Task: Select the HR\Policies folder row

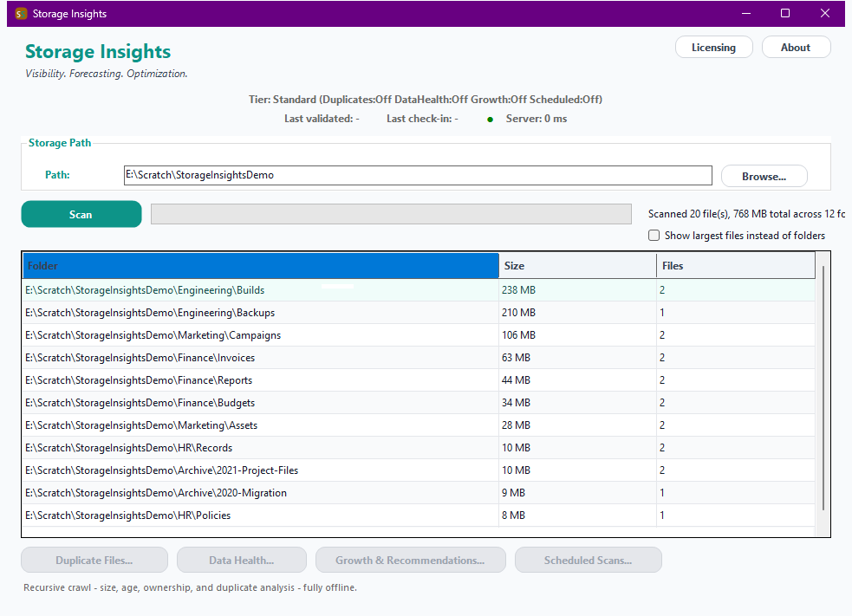Action: [x=419, y=515]
